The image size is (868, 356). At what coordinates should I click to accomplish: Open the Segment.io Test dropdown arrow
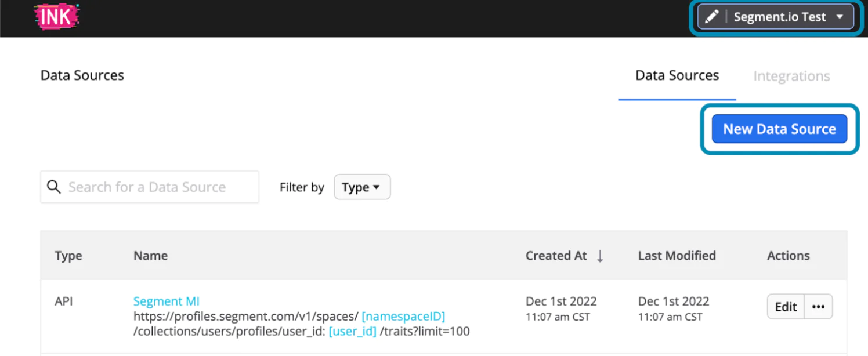coord(840,17)
